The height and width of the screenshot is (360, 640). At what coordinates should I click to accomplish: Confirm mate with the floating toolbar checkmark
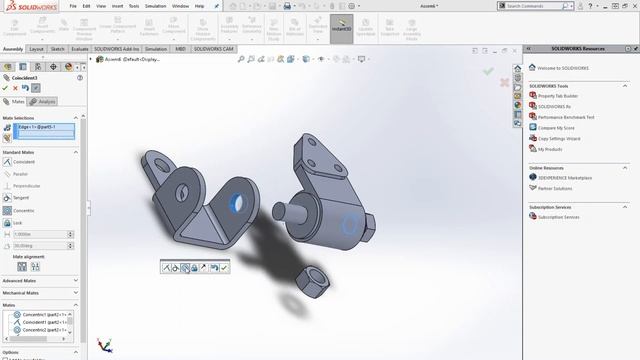click(x=224, y=268)
